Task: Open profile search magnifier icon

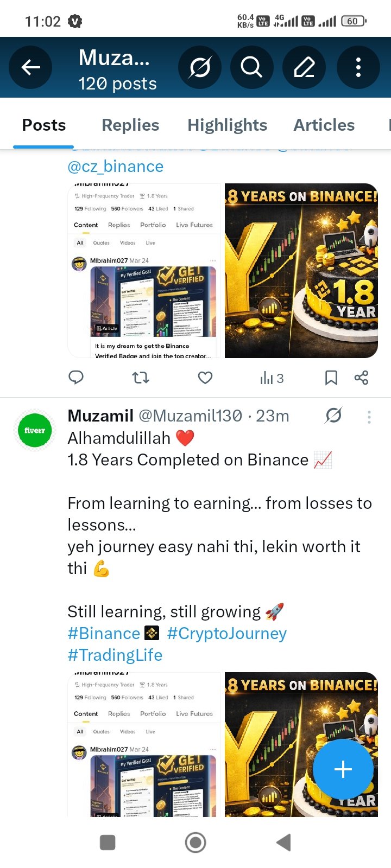Action: (251, 67)
